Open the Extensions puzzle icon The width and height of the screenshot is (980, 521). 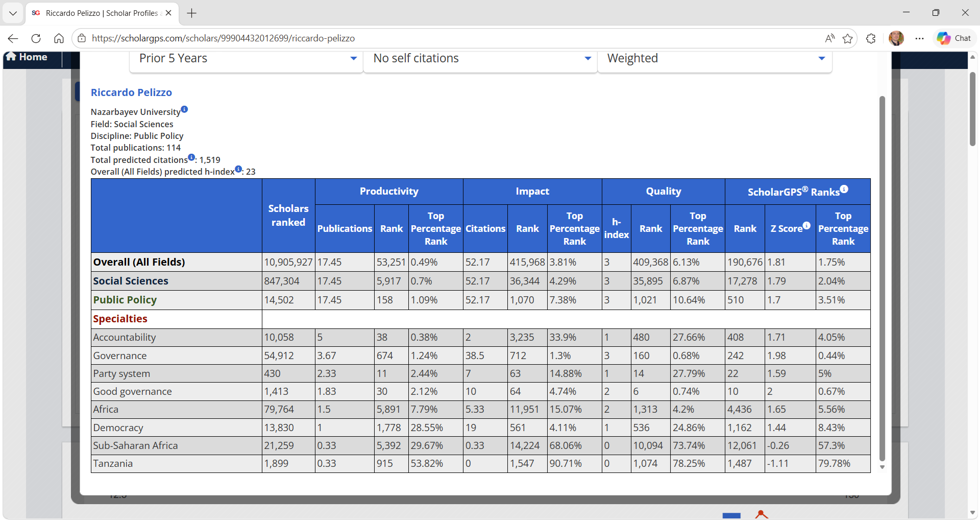871,38
